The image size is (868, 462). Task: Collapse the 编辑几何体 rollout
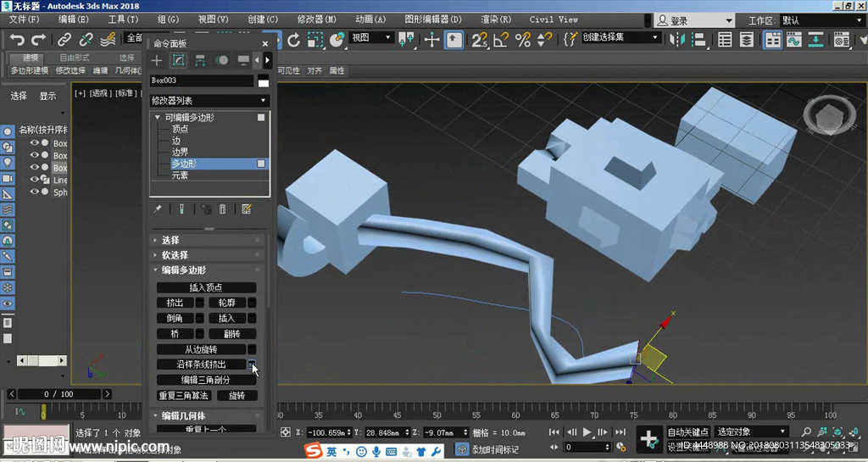pyautogui.click(x=206, y=415)
